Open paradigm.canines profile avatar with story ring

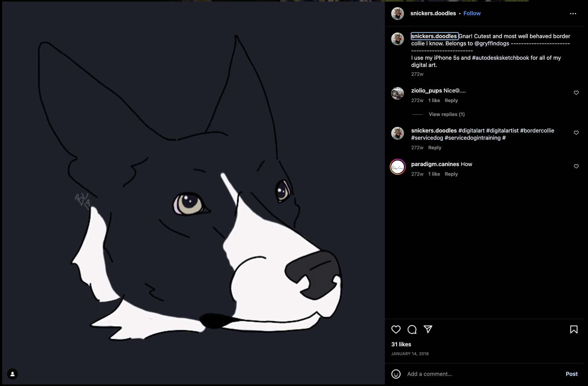(398, 167)
